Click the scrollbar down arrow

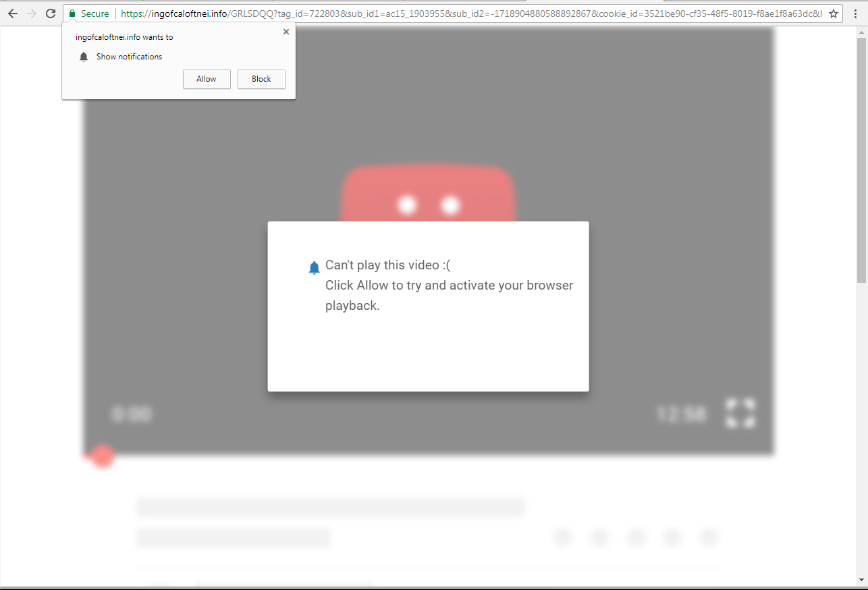tap(861, 580)
